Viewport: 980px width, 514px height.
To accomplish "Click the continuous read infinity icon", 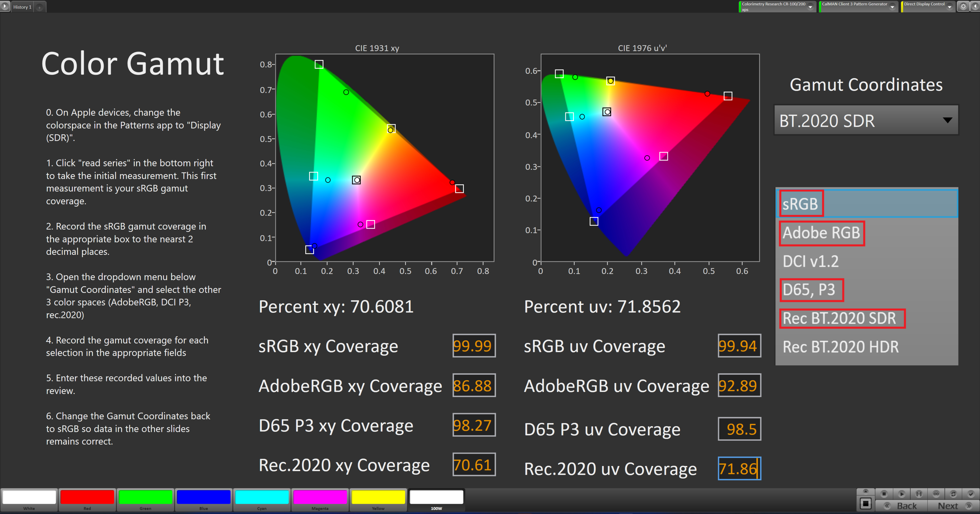I will pyautogui.click(x=936, y=494).
